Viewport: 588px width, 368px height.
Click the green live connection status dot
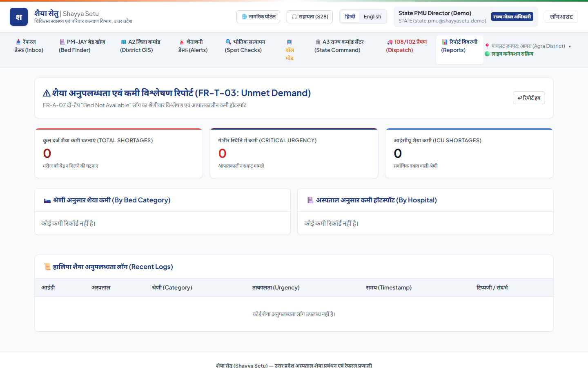487,54
